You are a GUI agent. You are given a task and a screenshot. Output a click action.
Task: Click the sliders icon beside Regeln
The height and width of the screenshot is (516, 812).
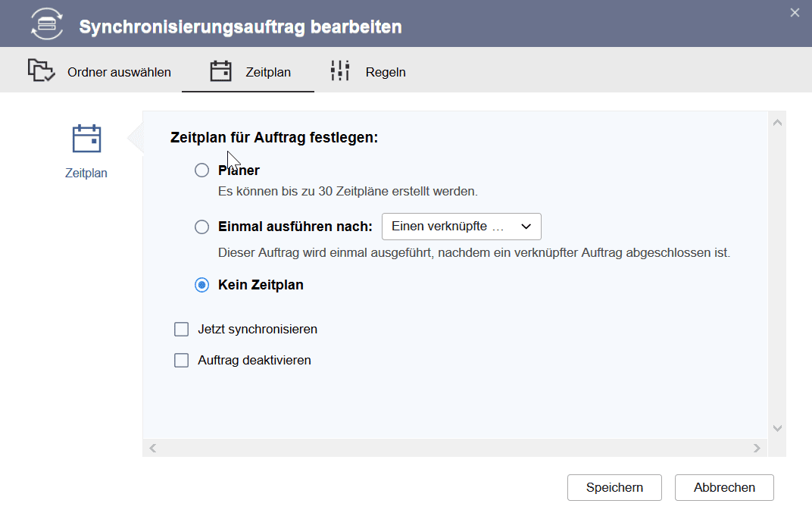[340, 70]
